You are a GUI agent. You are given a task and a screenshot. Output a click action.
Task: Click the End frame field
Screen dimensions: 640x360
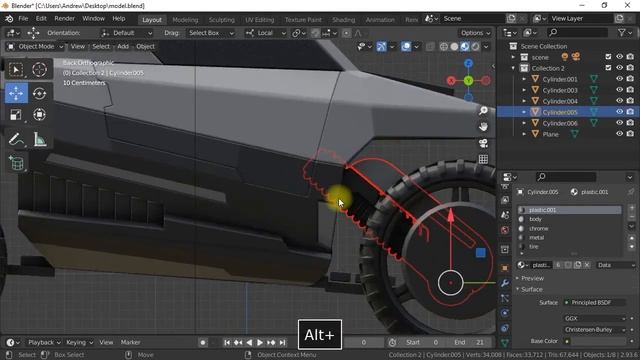[469, 342]
